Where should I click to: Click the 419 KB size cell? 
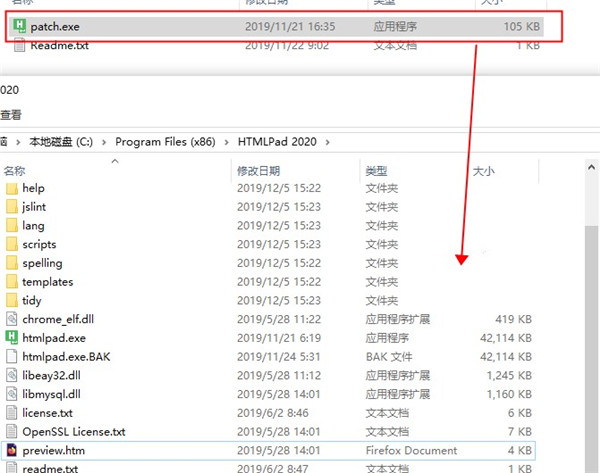pos(514,319)
